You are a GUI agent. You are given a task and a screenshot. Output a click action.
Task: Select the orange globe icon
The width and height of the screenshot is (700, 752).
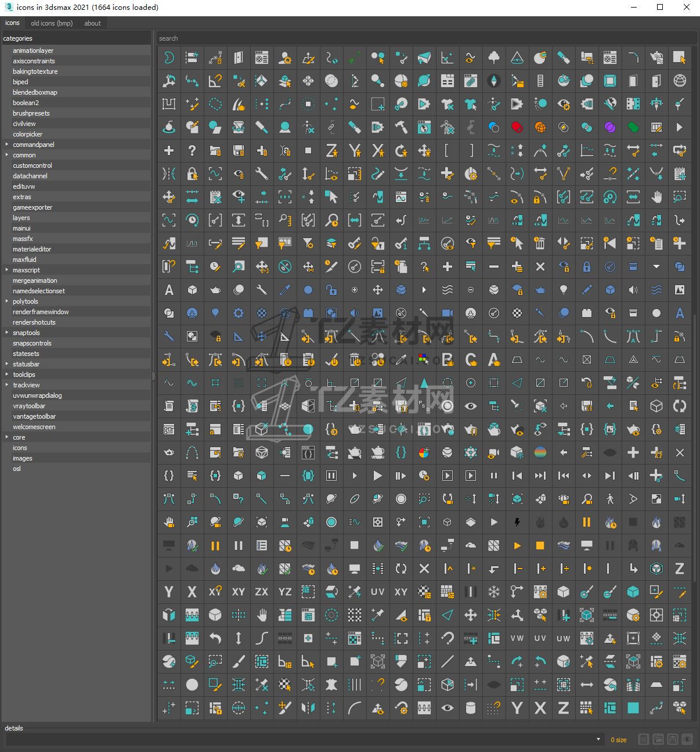coord(540,127)
